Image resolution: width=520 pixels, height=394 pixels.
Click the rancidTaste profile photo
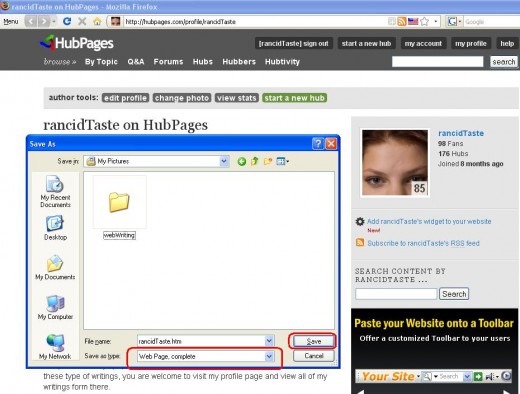tap(395, 162)
